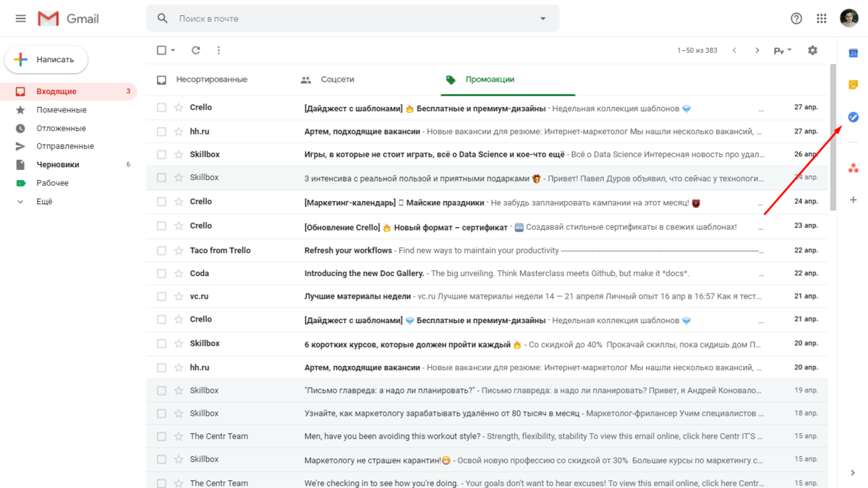Click the '1–50 из 383' counter
Image resolution: width=868 pixels, height=488 pixels.
tap(697, 51)
